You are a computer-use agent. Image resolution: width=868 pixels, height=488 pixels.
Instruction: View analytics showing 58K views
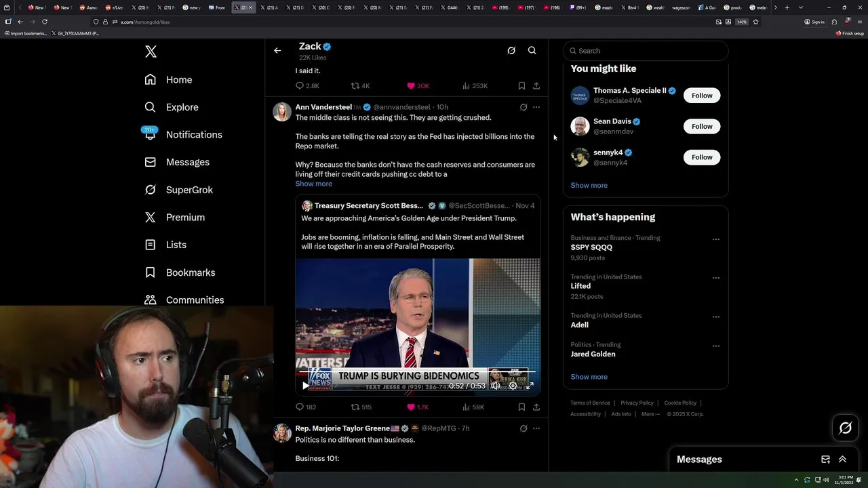pos(473,407)
